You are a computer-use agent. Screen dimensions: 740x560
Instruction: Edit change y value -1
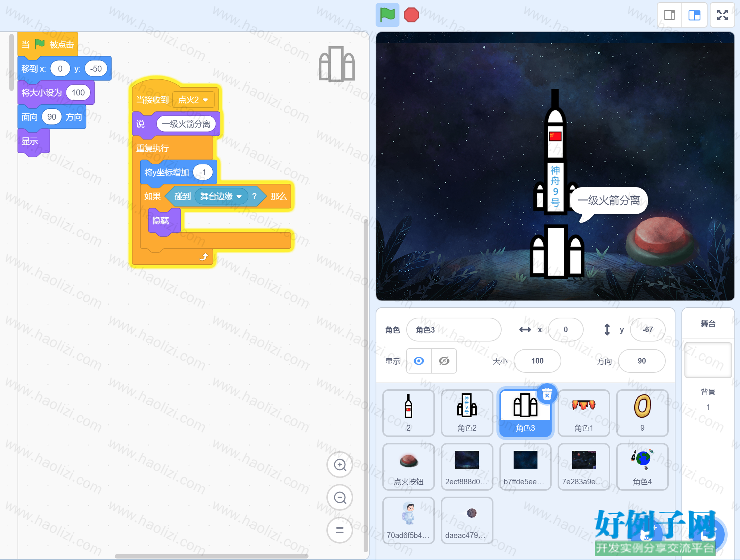click(x=203, y=172)
